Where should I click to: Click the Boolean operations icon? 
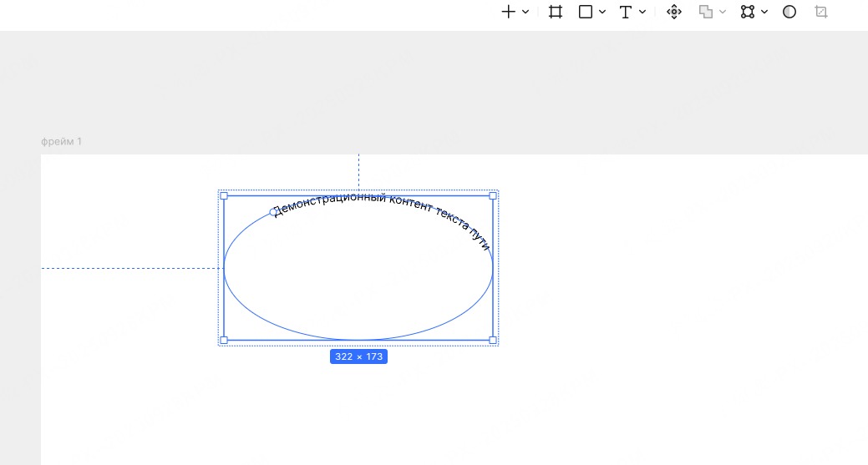(706, 12)
